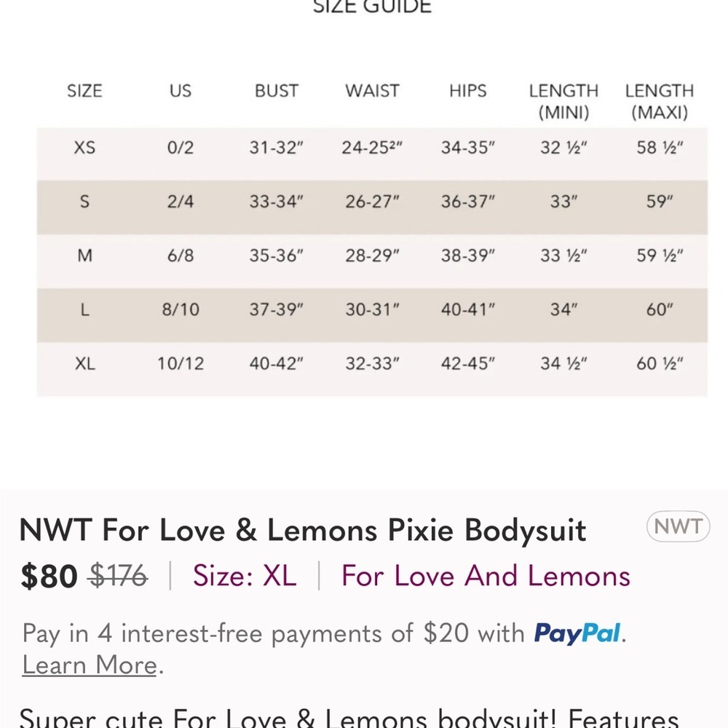This screenshot has width=728, height=728.
Task: Tap the WAIST column header
Action: point(372,90)
